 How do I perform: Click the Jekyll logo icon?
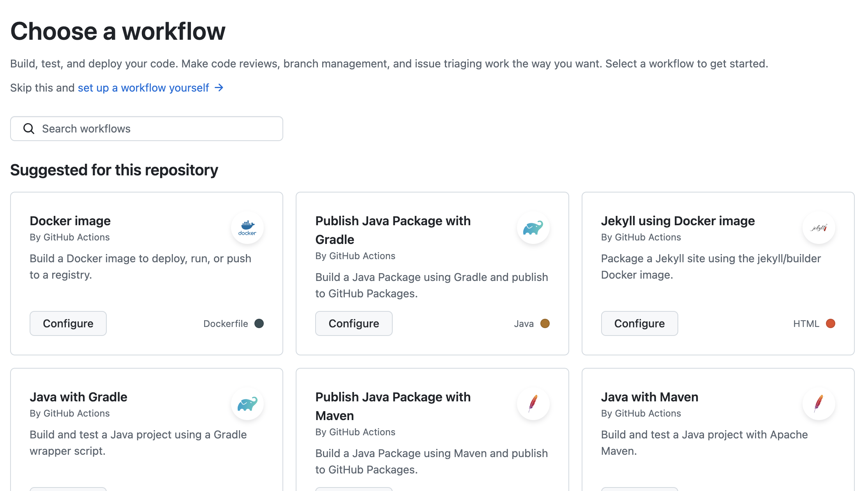click(819, 228)
